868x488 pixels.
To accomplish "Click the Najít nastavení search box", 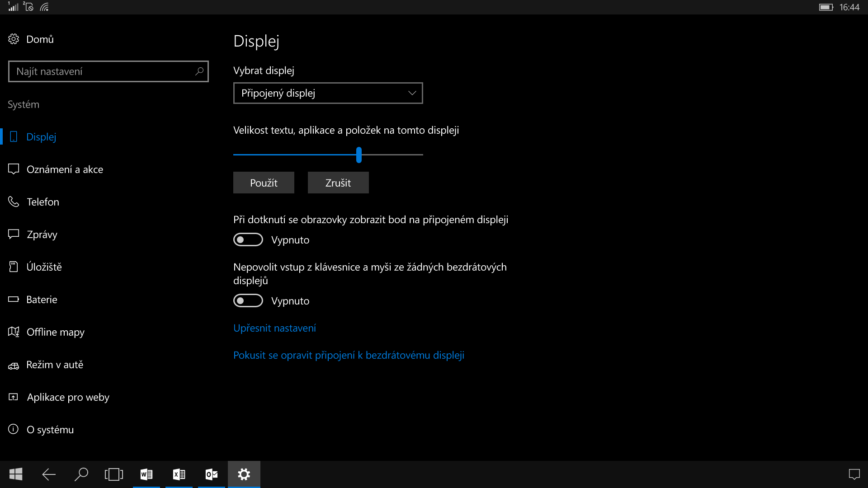I will [x=108, y=71].
